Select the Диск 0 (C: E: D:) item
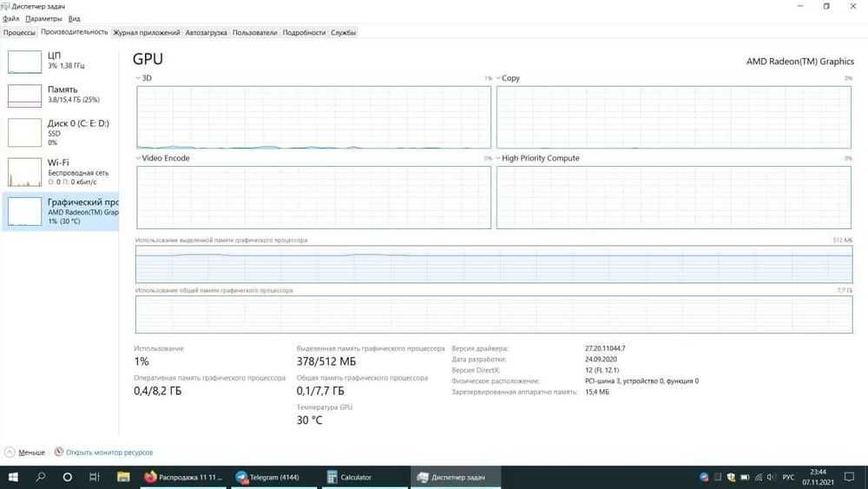The height and width of the screenshot is (489, 868). (60, 132)
